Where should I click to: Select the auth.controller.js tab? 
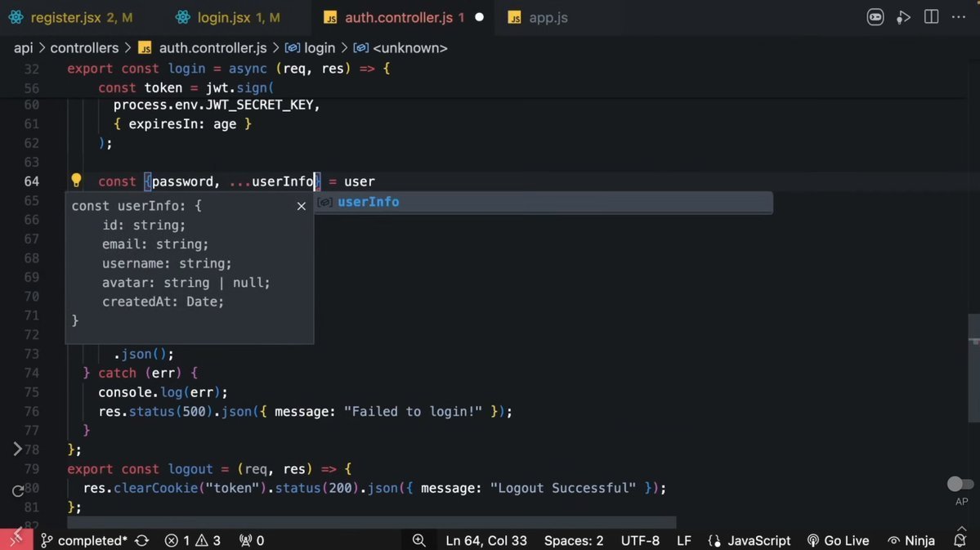[x=405, y=17]
